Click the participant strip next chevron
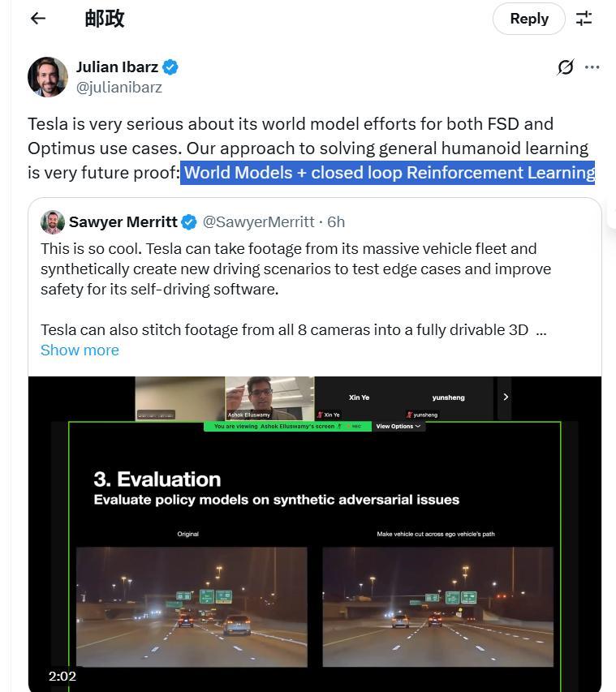The width and height of the screenshot is (616, 692). [505, 398]
